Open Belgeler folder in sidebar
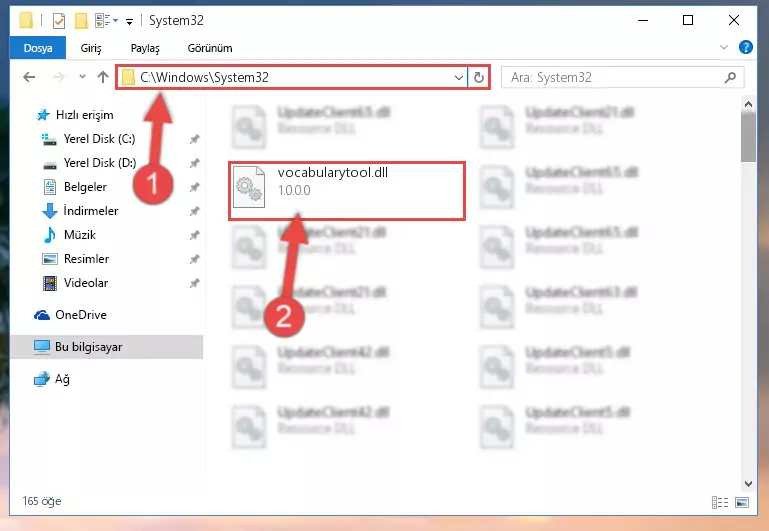 pos(85,187)
